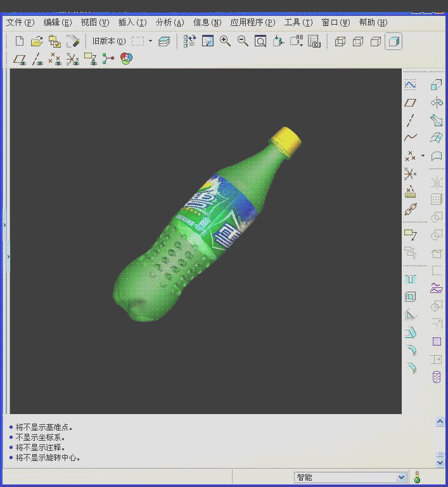
Task: Open 工具(T) menu
Action: (298, 23)
